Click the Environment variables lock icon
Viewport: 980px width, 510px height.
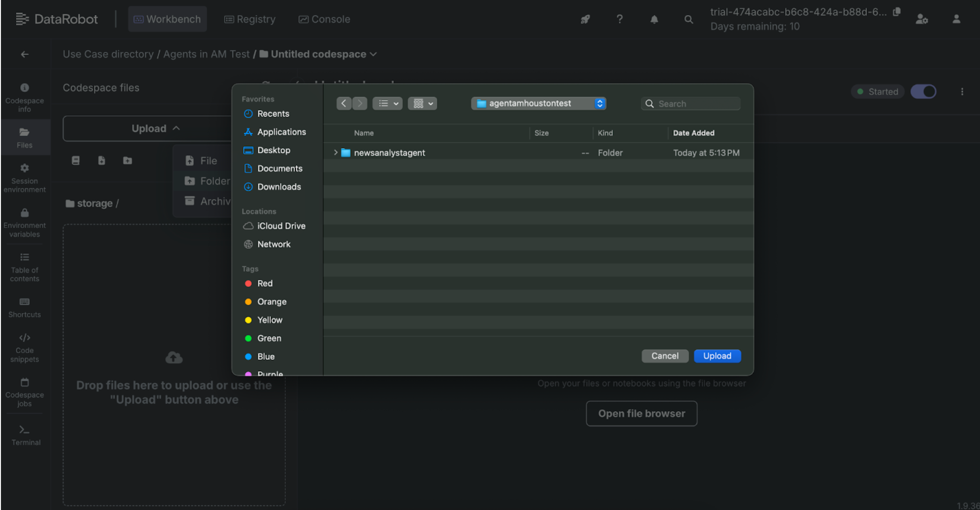pos(25,213)
